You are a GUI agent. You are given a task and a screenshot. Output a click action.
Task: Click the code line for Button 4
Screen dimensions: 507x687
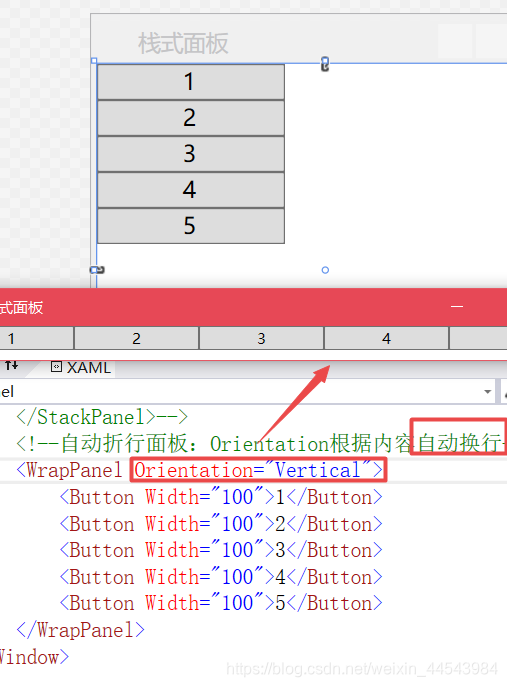221,577
